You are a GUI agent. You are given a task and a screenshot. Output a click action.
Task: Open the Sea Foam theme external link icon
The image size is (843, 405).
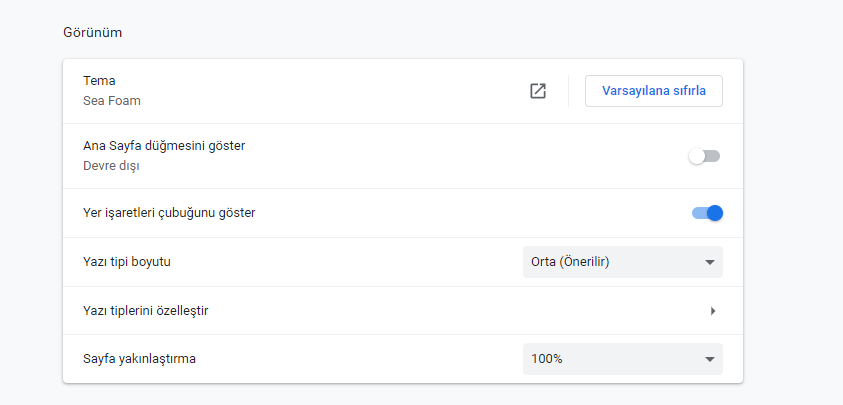(x=538, y=91)
